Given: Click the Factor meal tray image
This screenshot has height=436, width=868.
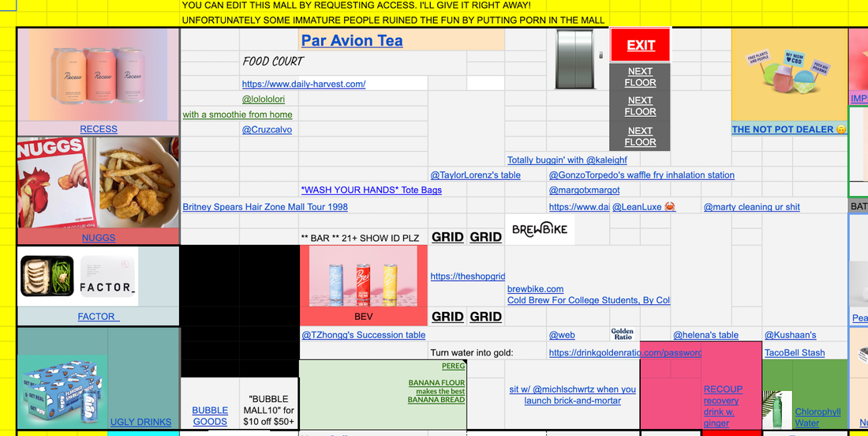Looking at the screenshot, I should (47, 276).
